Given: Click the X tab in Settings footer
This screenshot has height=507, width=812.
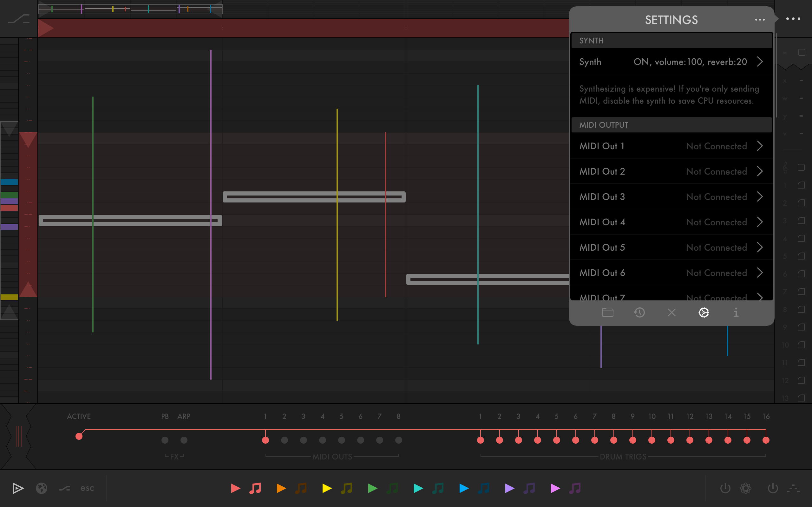Looking at the screenshot, I should tap(672, 312).
